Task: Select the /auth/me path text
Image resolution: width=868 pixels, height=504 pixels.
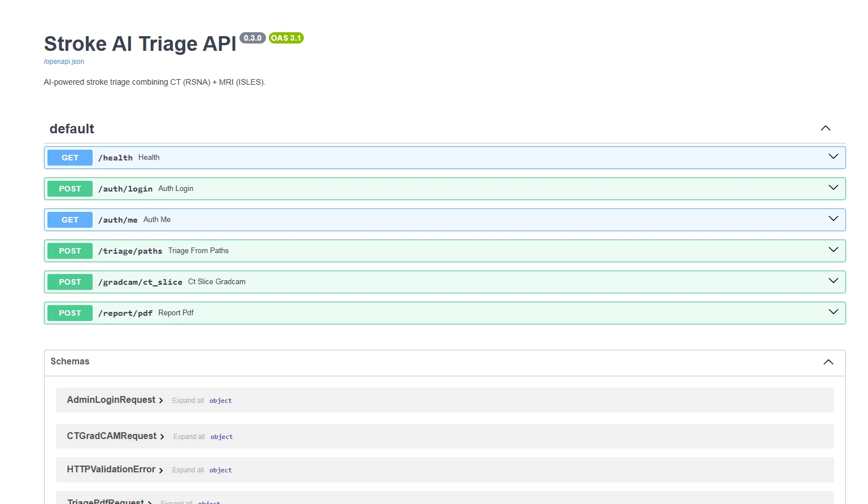Action: coord(118,220)
